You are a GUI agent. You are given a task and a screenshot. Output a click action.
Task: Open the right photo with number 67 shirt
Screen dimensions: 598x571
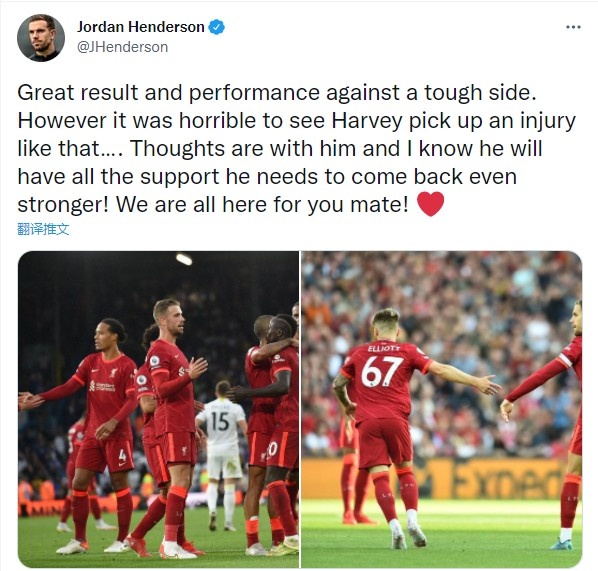441,409
